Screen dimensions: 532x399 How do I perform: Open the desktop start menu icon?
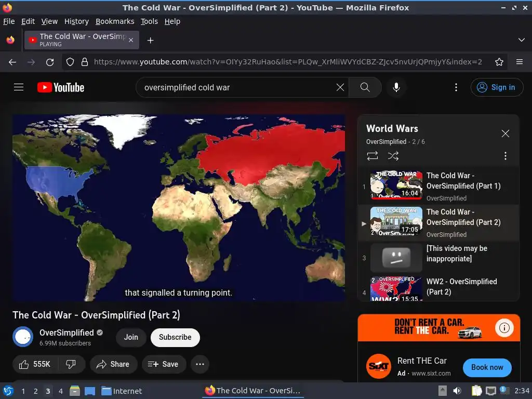pos(8,391)
